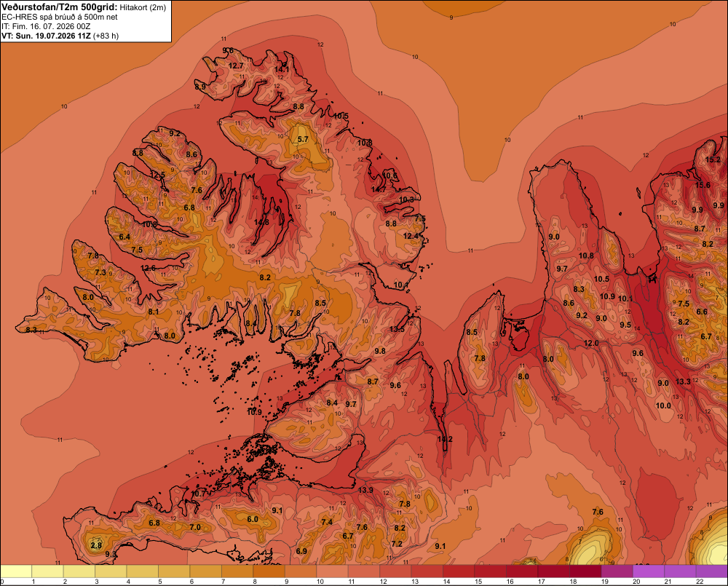
Task: Click the 9.3 temperature value
Action: [x=111, y=554]
